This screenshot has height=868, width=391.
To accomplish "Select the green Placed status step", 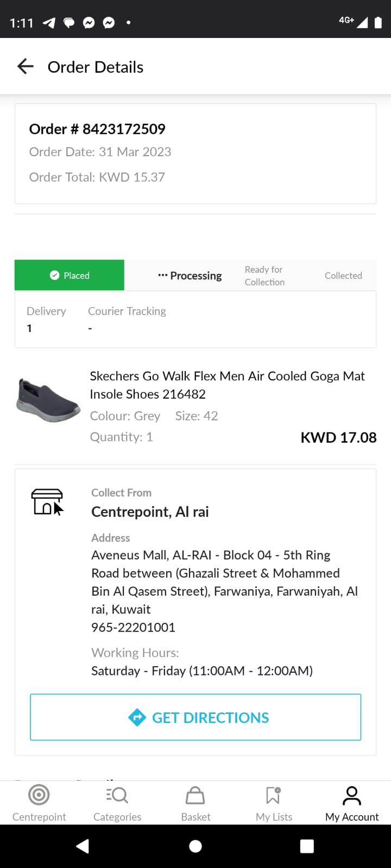I will 70,276.
